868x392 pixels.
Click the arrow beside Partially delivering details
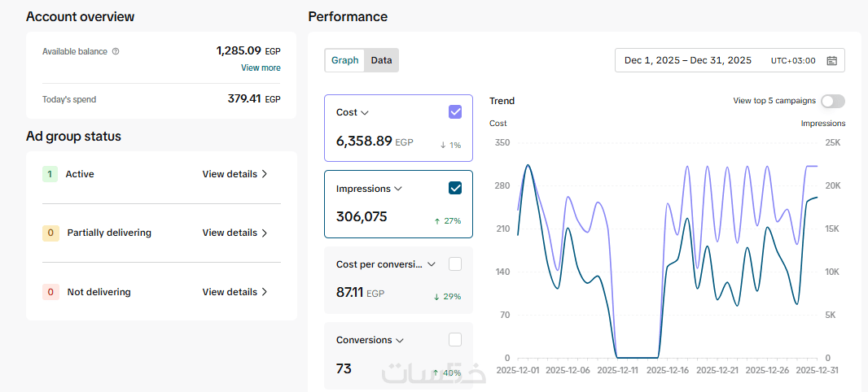(x=265, y=233)
